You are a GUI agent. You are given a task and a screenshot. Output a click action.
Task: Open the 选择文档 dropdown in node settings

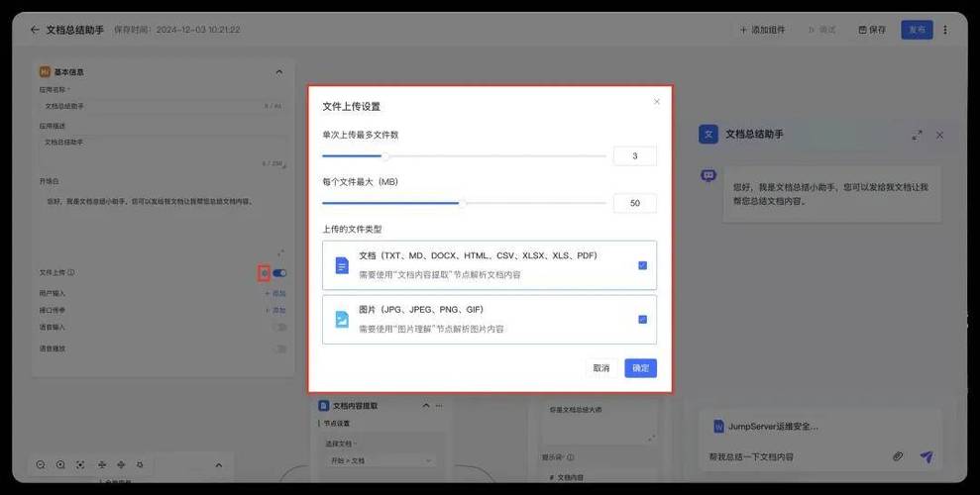click(380, 460)
